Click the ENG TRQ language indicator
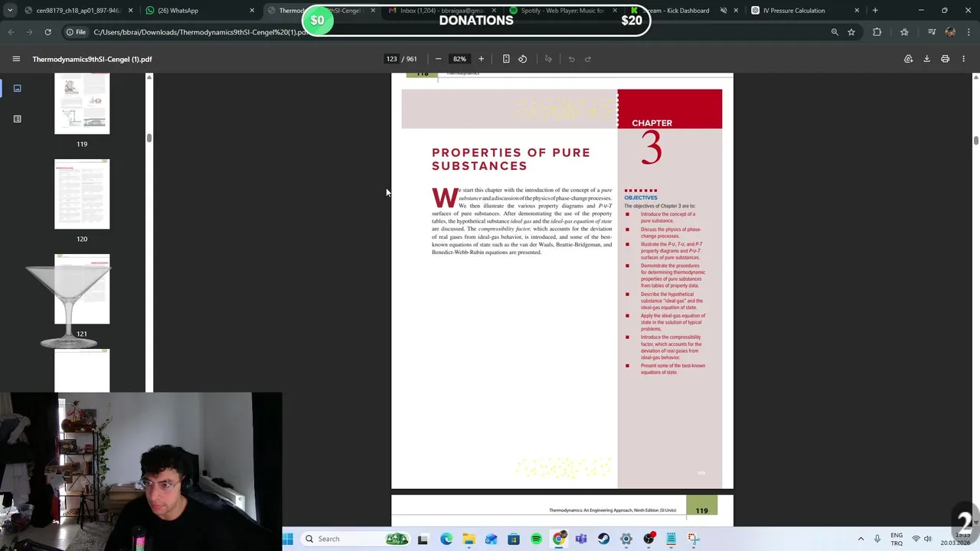 pos(897,539)
